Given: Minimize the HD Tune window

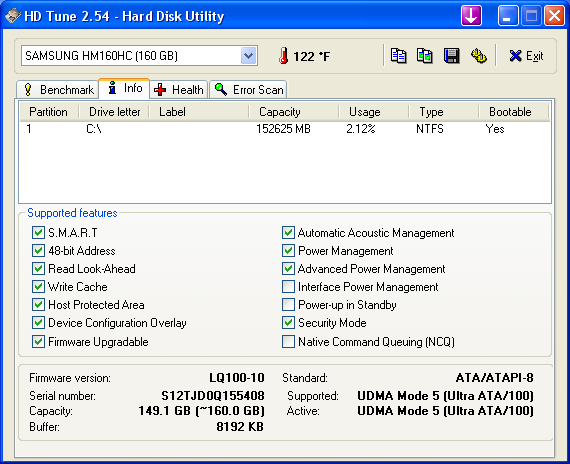Looking at the screenshot, I should [507, 16].
